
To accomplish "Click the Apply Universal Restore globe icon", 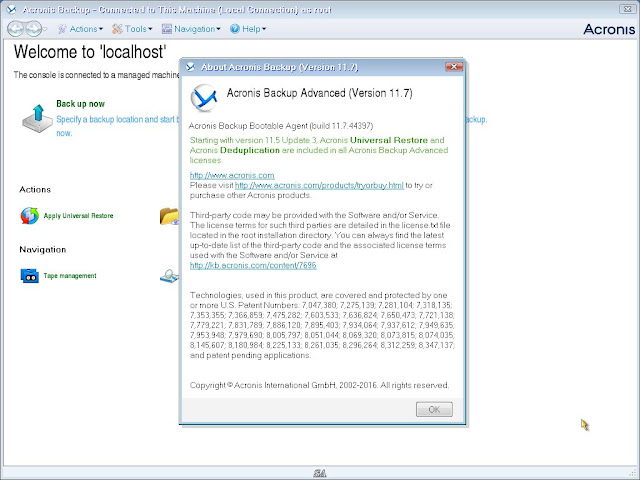I will coord(29,216).
